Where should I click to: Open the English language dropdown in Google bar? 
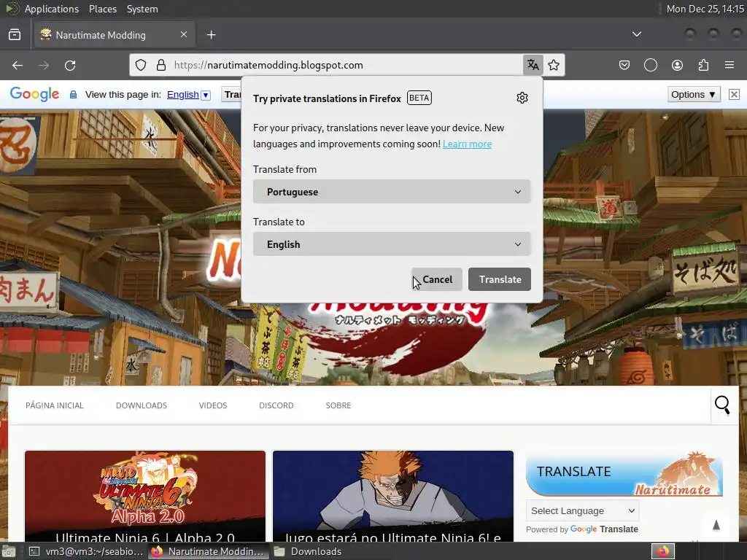pyautogui.click(x=189, y=94)
